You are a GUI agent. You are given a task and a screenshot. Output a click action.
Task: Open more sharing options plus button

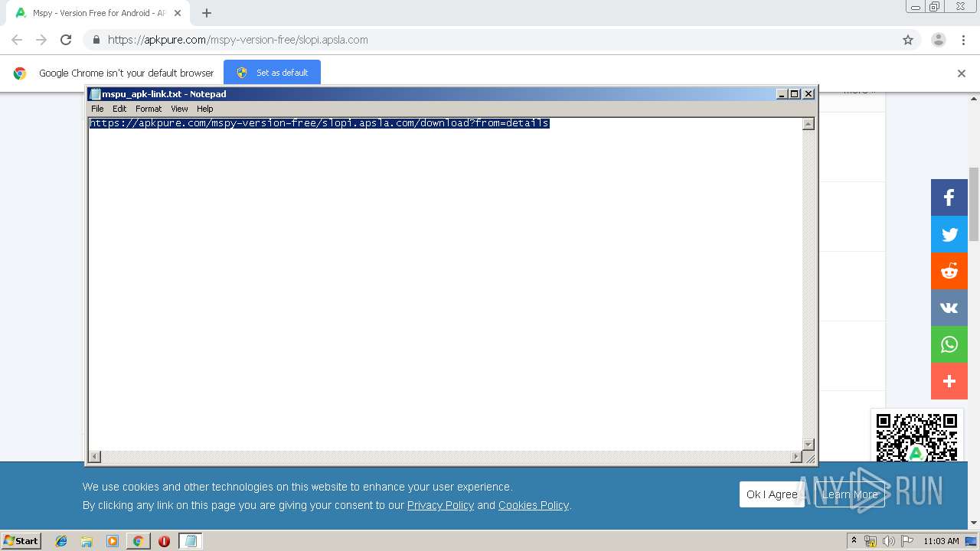(949, 381)
